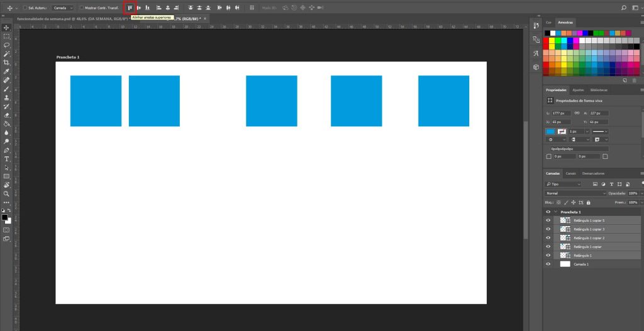
Task: Select the Lasso tool
Action: [x=6, y=45]
